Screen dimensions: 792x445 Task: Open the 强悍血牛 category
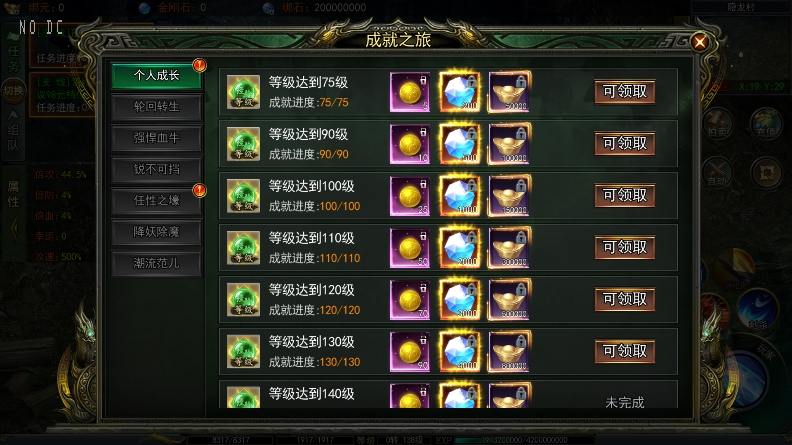[157, 138]
